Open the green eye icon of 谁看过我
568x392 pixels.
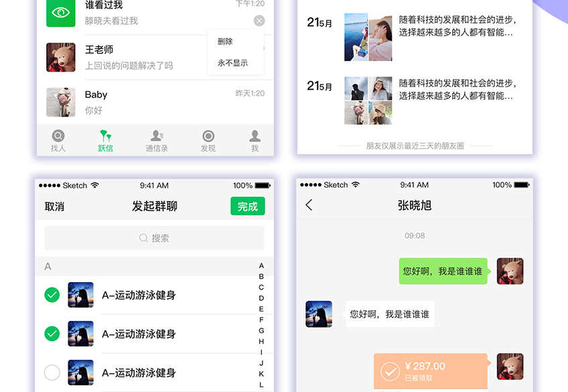pyautogui.click(x=60, y=13)
